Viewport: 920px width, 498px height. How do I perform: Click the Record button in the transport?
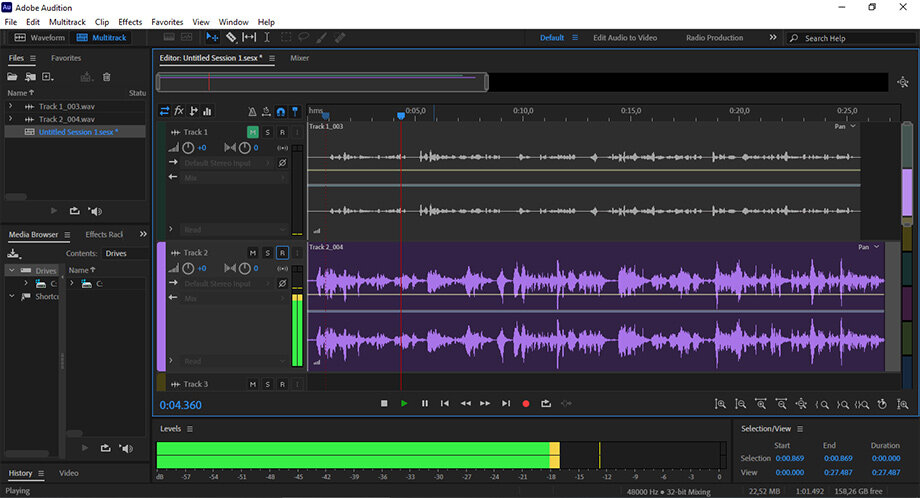[x=526, y=403]
